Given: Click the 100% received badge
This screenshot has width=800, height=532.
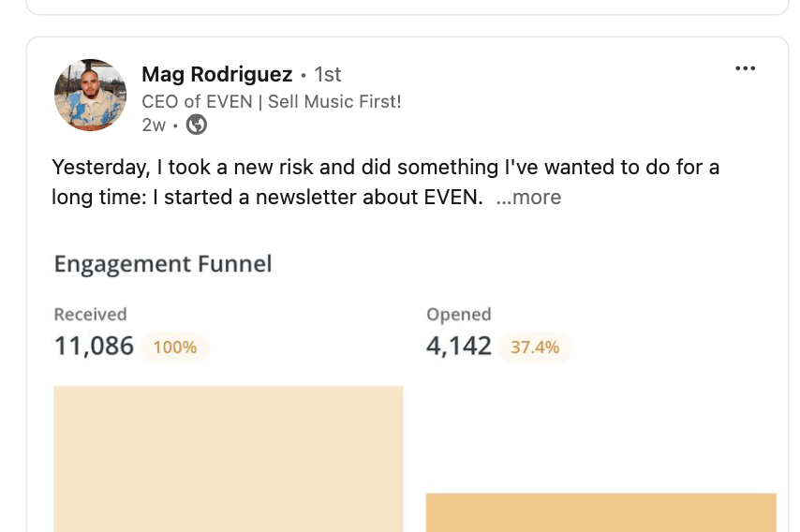Looking at the screenshot, I should pyautogui.click(x=175, y=347).
